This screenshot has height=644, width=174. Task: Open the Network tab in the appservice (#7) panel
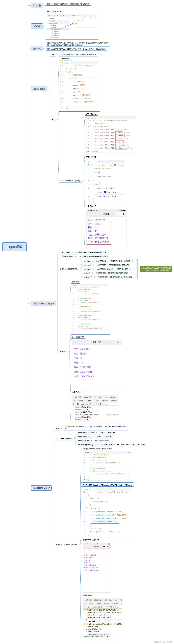tap(115, 603)
